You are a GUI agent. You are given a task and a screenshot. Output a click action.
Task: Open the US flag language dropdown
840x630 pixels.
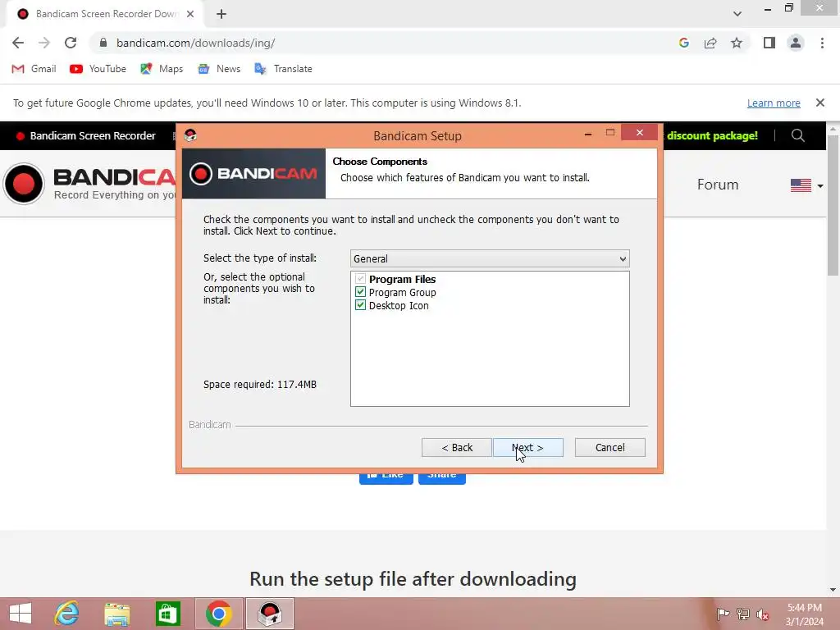[x=807, y=185]
